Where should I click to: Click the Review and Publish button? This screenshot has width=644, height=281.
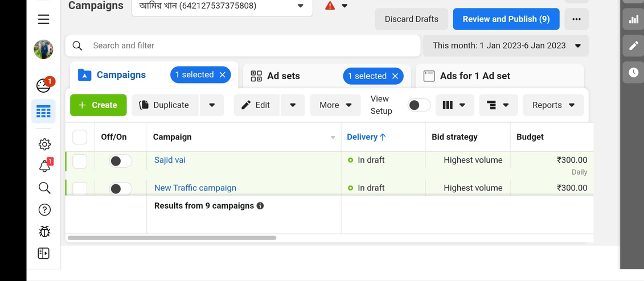pyautogui.click(x=506, y=19)
